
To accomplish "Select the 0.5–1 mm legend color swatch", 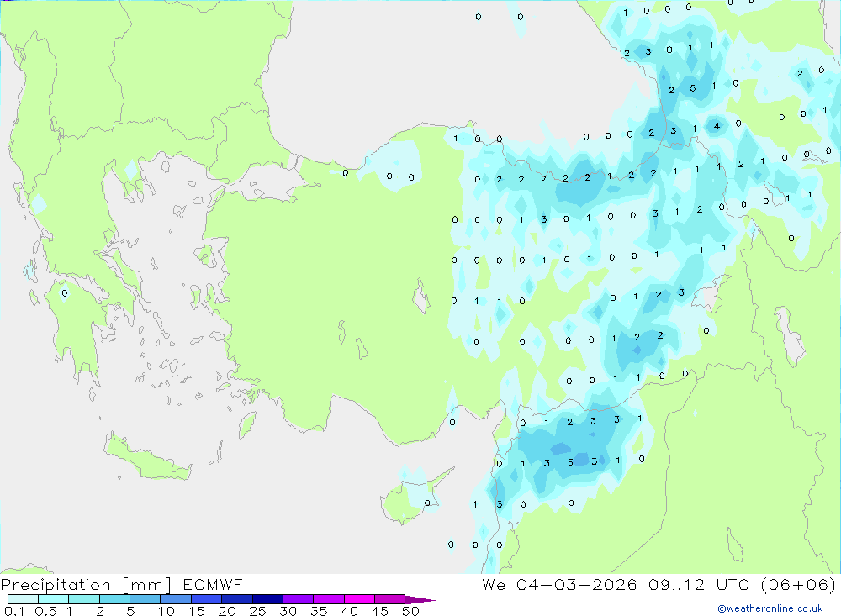I will click(54, 599).
